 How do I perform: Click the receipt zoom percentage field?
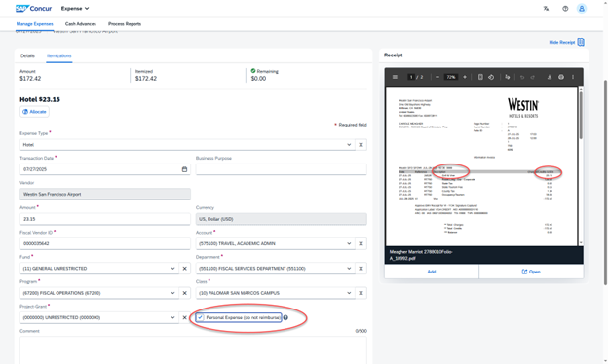[450, 77]
